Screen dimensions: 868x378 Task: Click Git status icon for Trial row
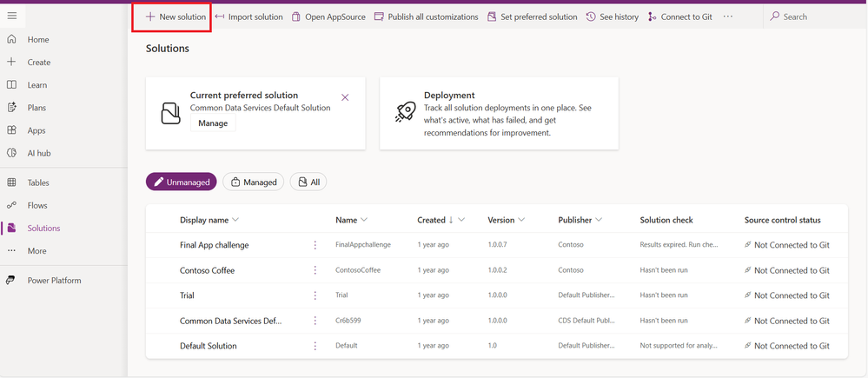pos(748,295)
